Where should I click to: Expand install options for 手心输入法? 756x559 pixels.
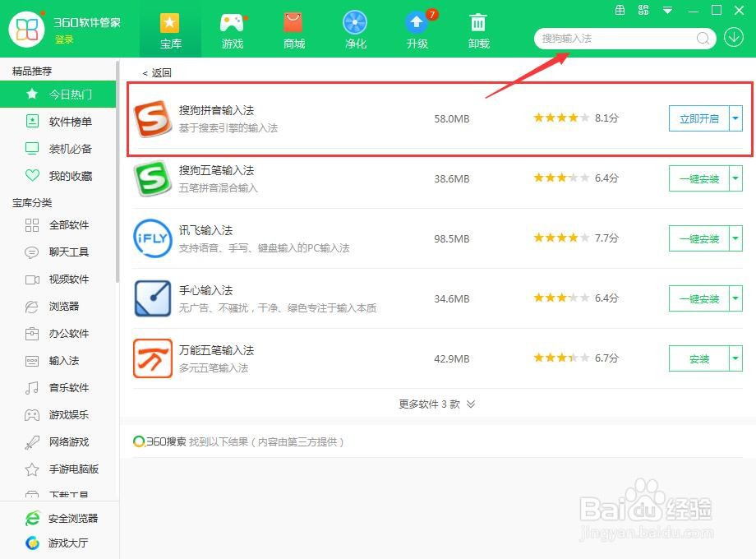click(x=735, y=298)
